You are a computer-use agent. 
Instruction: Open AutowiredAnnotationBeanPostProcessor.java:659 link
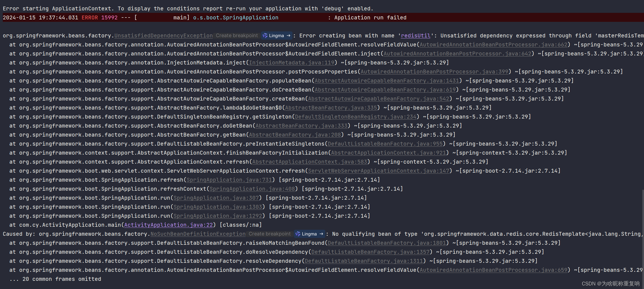pyautogui.click(x=494, y=270)
